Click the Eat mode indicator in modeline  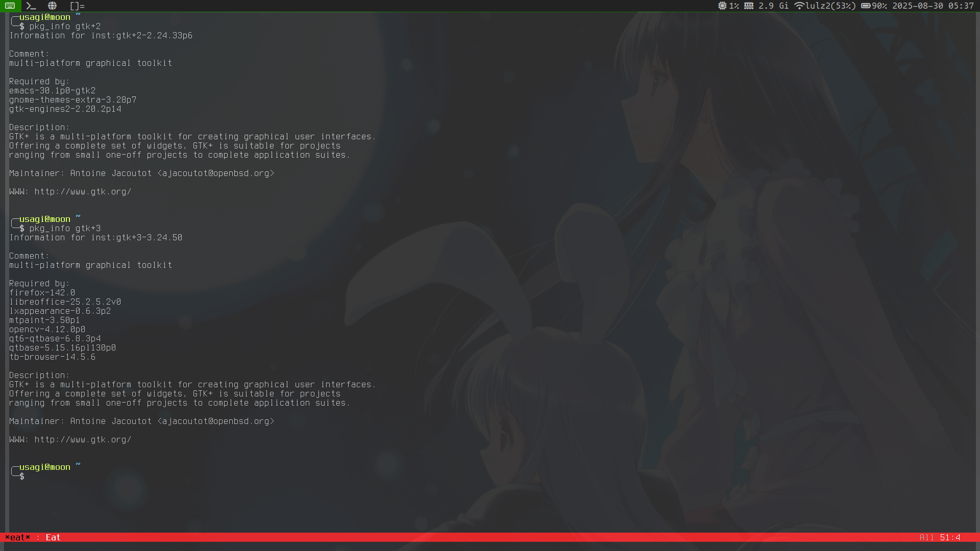click(53, 537)
